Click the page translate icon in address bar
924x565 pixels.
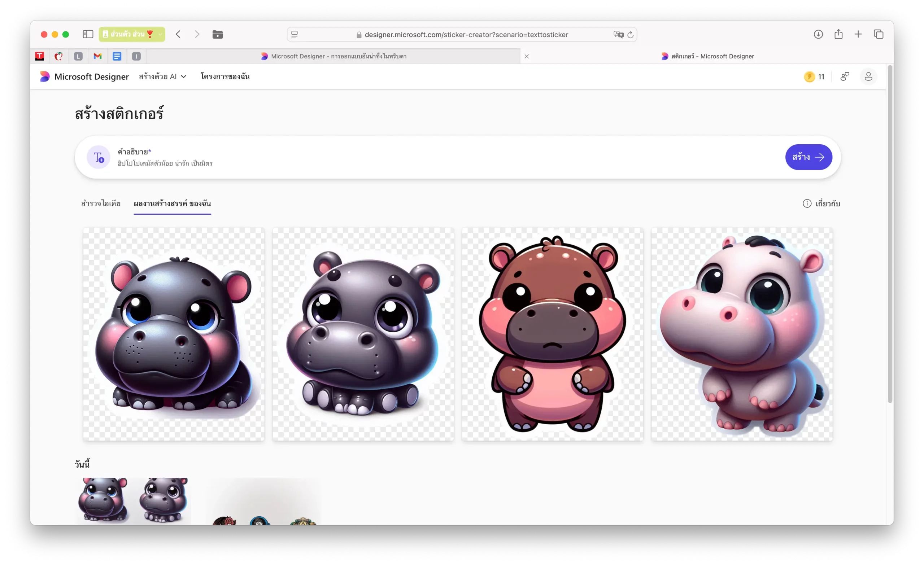[x=618, y=35]
